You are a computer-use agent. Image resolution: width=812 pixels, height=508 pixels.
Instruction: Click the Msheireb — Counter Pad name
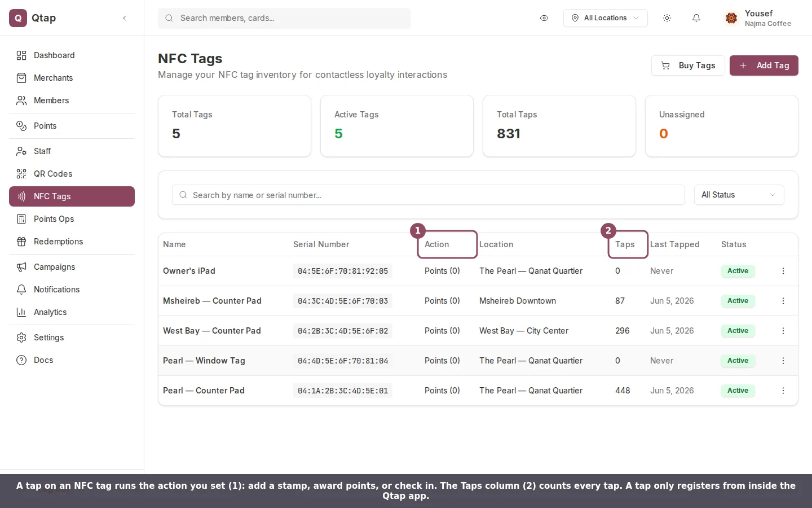212,301
